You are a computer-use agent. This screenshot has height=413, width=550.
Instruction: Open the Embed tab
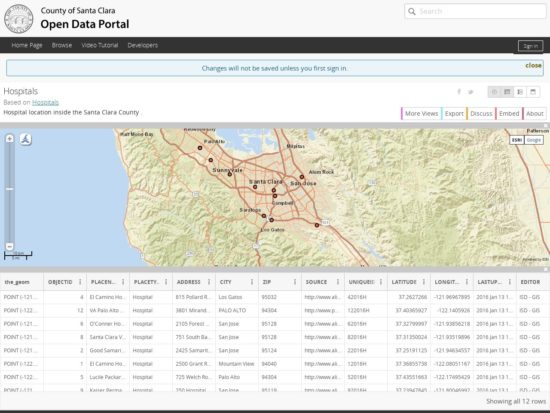pos(509,114)
